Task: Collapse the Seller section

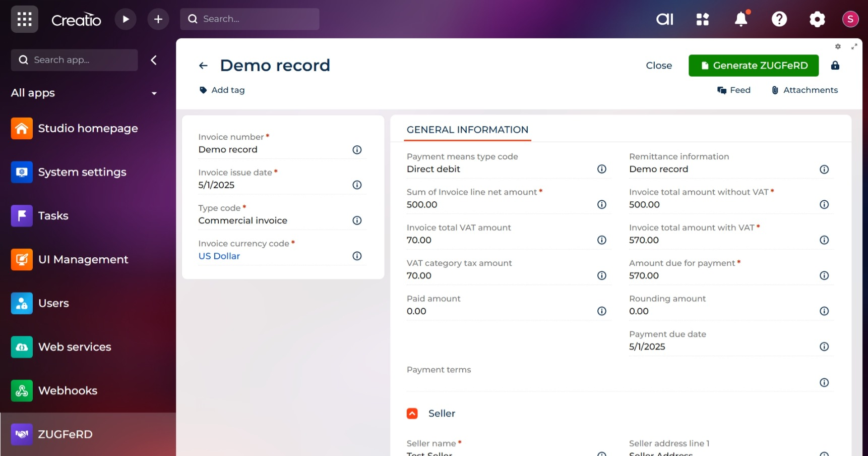Action: (x=412, y=414)
